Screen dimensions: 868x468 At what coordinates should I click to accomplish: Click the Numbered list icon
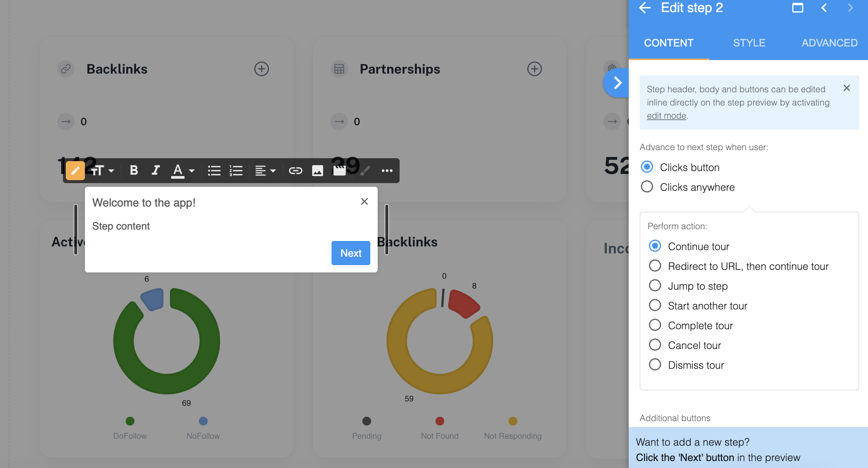(236, 171)
